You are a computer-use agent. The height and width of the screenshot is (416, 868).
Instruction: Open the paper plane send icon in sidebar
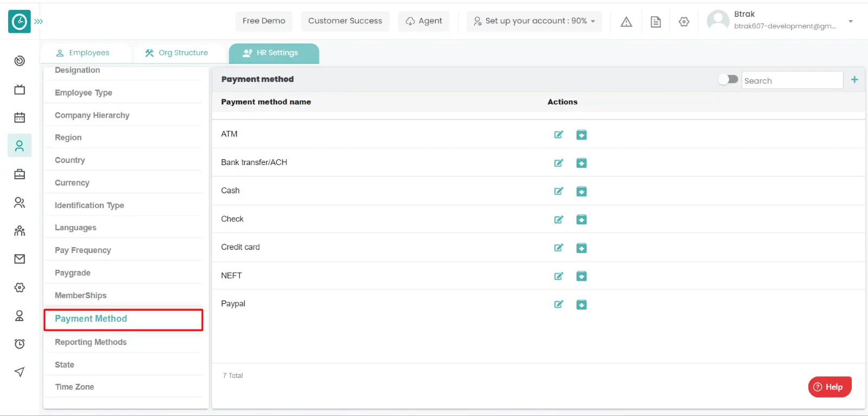(20, 372)
